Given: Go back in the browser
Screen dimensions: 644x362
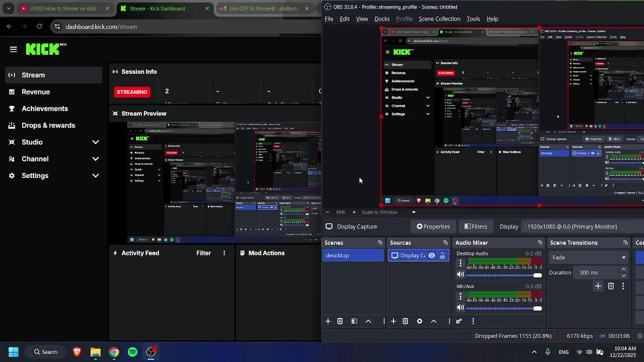Looking at the screenshot, I should tap(10, 27).
